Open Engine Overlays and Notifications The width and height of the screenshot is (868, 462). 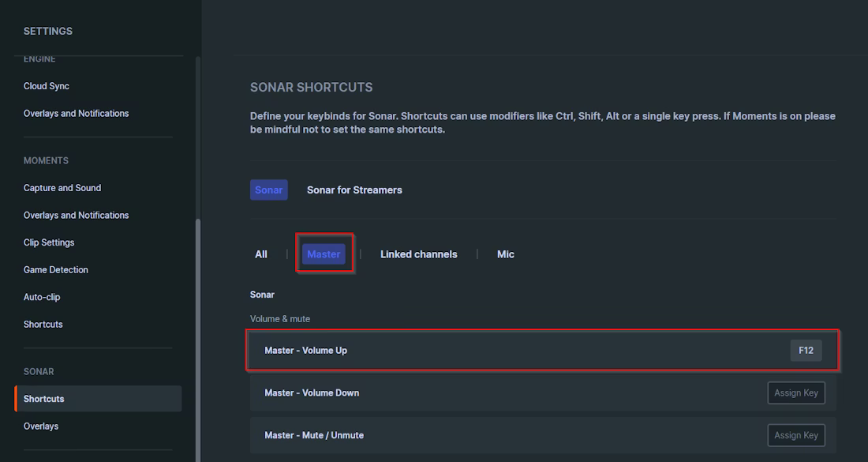(76, 113)
